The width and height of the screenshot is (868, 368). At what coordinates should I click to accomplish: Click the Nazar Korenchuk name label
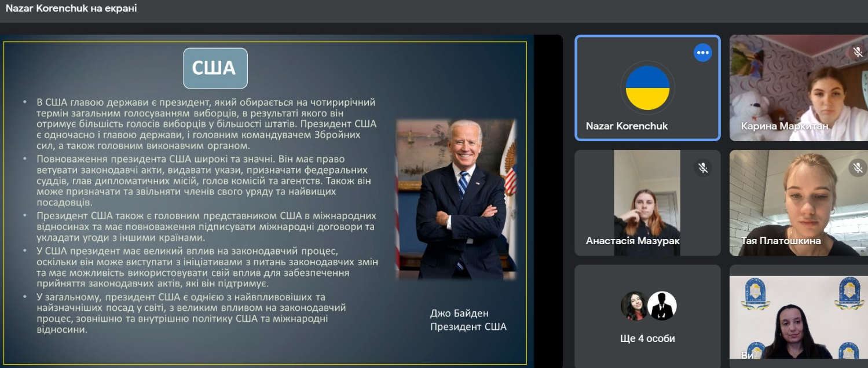627,126
